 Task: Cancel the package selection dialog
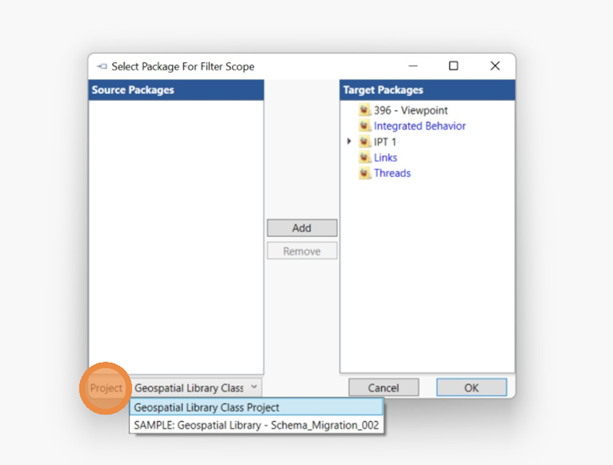pyautogui.click(x=384, y=387)
